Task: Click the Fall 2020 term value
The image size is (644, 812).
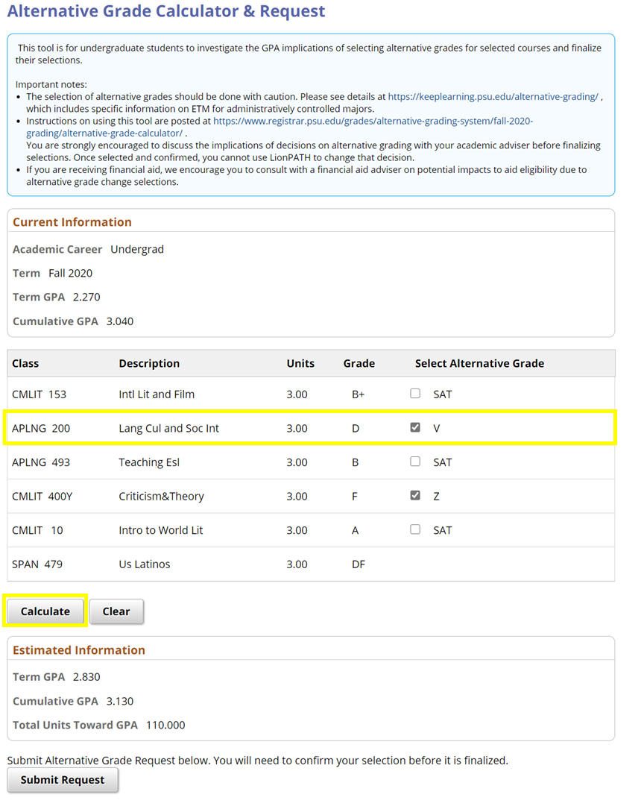Action: pos(70,274)
